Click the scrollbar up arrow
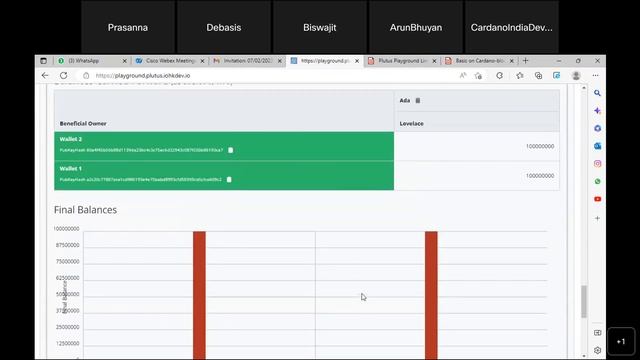 (584, 88)
